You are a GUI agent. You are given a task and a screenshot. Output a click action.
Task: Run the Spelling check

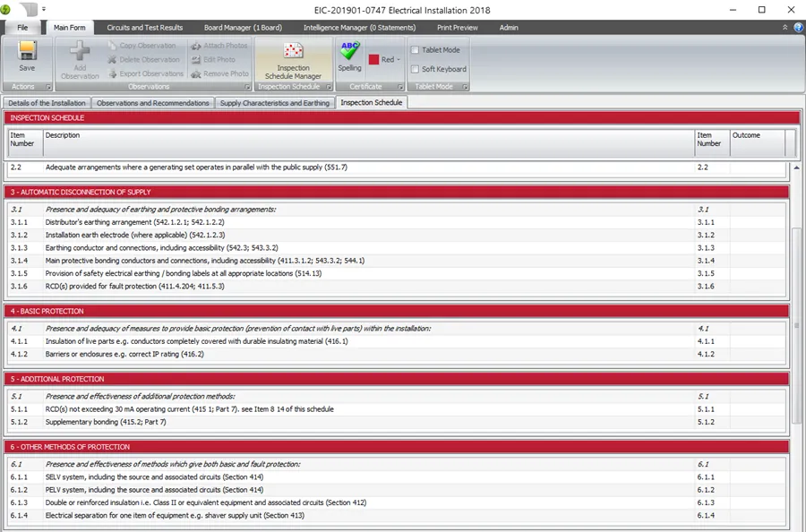(349, 56)
